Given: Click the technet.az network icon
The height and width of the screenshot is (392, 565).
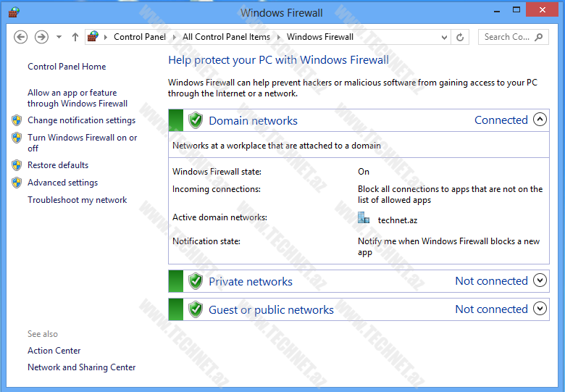Looking at the screenshot, I should click(364, 217).
